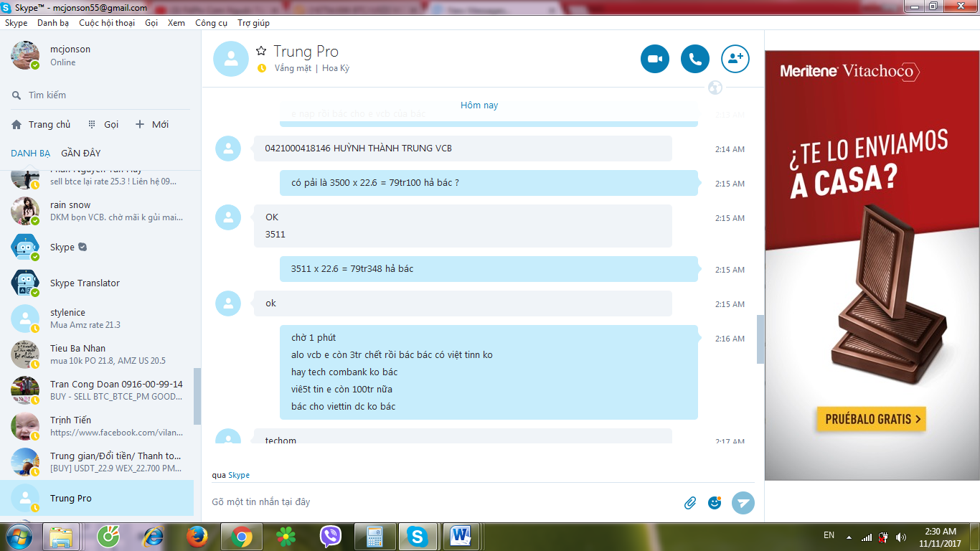
Task: Launch Internet Explorer from the taskbar
Action: [x=153, y=536]
